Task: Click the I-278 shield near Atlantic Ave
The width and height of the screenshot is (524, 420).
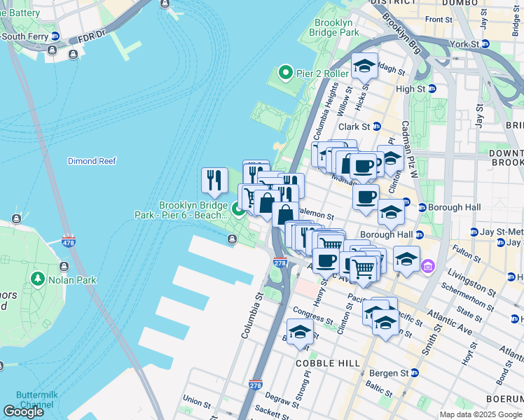Action: pos(280,262)
